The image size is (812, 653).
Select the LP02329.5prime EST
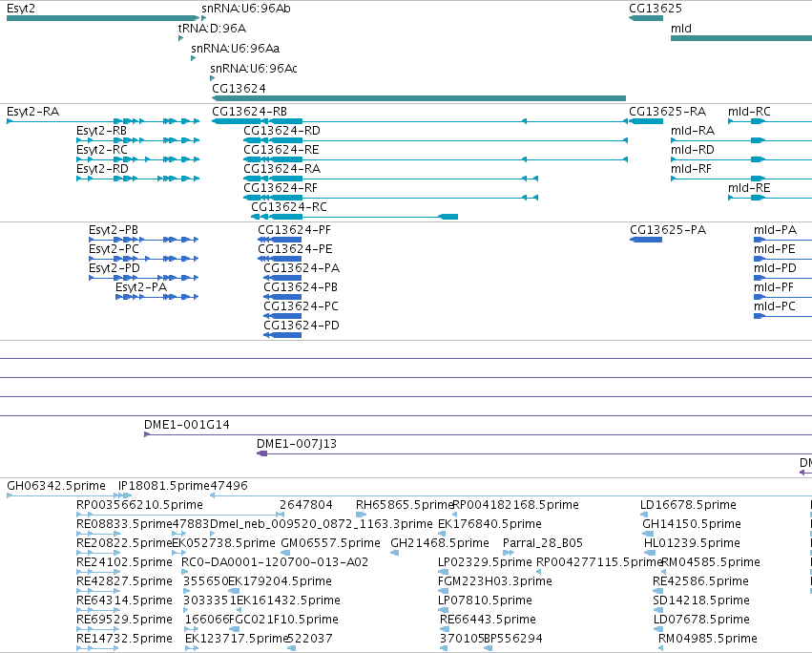444,572
